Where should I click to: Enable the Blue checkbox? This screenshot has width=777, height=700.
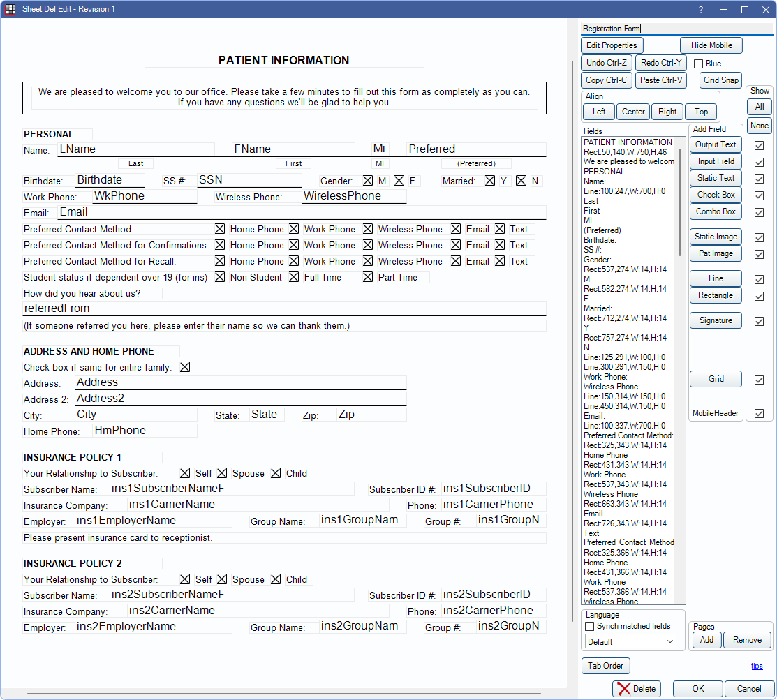[x=698, y=64]
